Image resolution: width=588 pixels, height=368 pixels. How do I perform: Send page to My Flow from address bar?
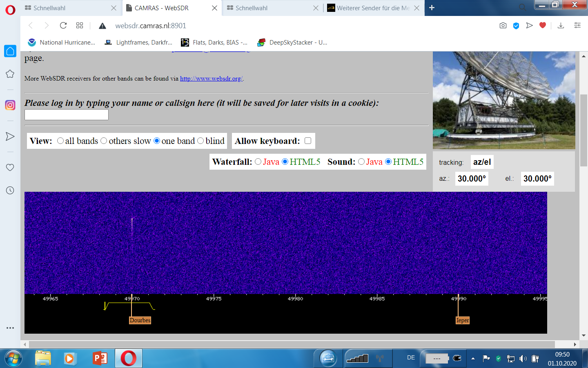pos(530,26)
